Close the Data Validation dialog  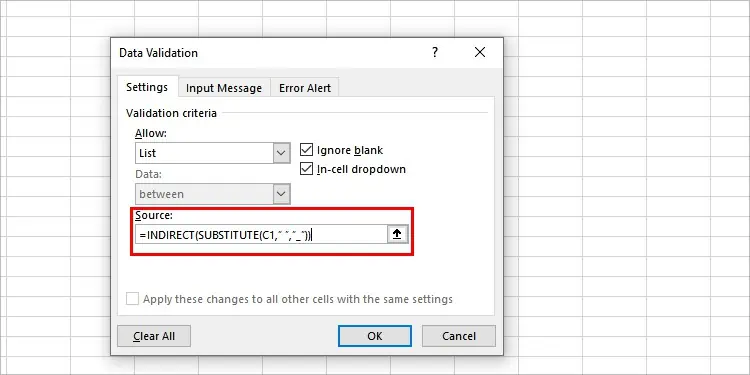(480, 53)
